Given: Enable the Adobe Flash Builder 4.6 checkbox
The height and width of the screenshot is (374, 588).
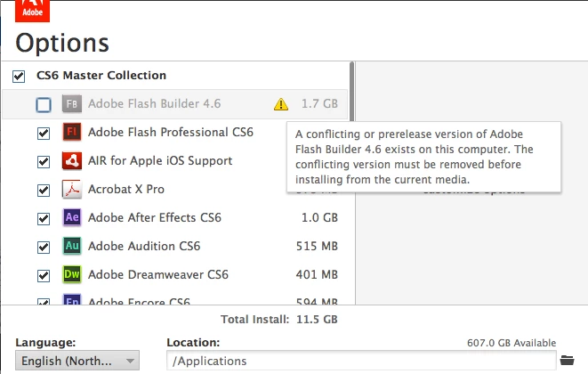Looking at the screenshot, I should [44, 105].
